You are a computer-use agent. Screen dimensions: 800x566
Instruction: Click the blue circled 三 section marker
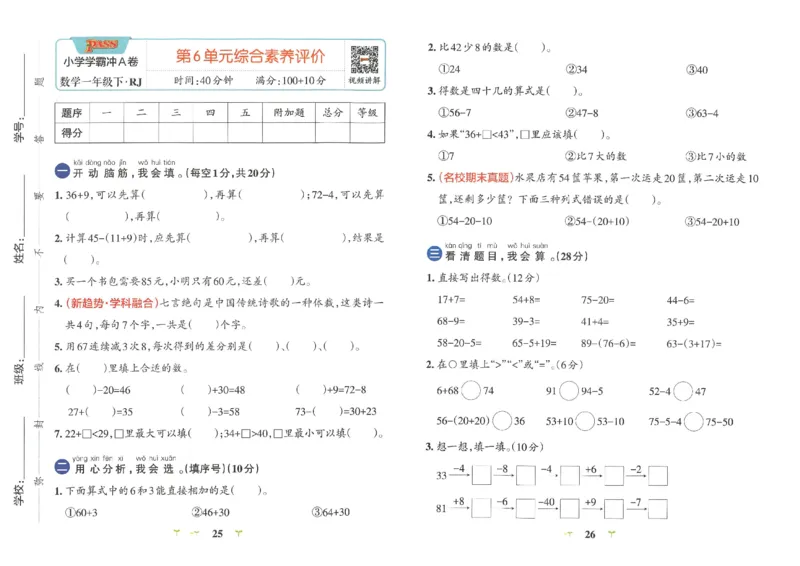pos(434,254)
